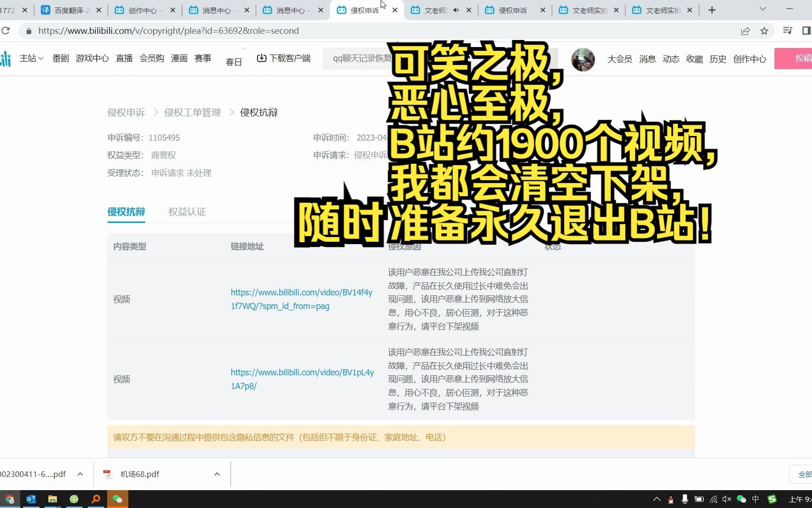This screenshot has width=812, height=508.
Task: Open 大会员 link
Action: (619, 59)
